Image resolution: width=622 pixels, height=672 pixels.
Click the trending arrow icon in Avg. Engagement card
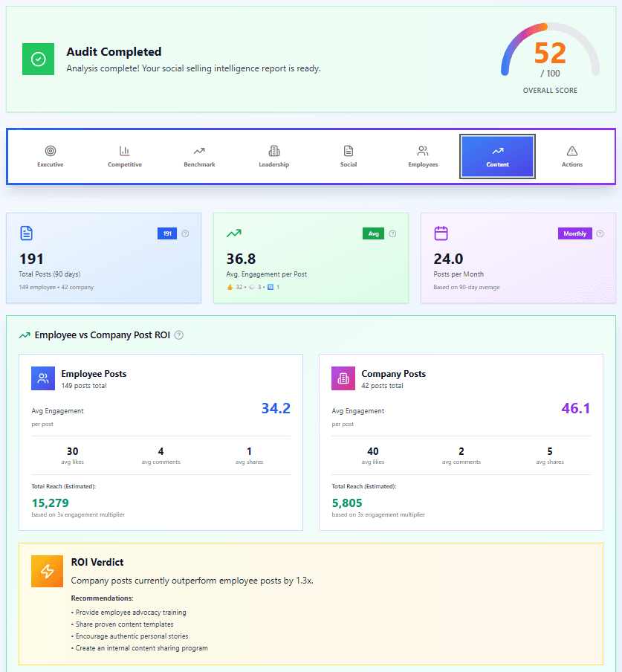click(234, 233)
